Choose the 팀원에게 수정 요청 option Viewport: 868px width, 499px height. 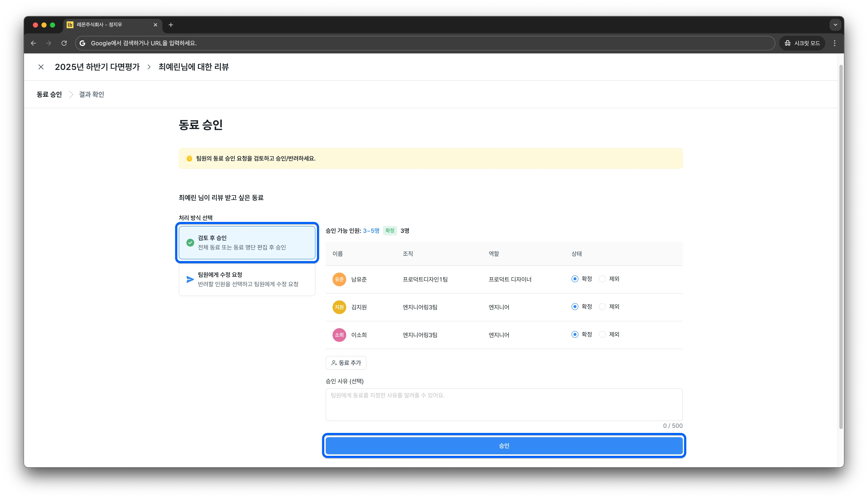coord(247,279)
